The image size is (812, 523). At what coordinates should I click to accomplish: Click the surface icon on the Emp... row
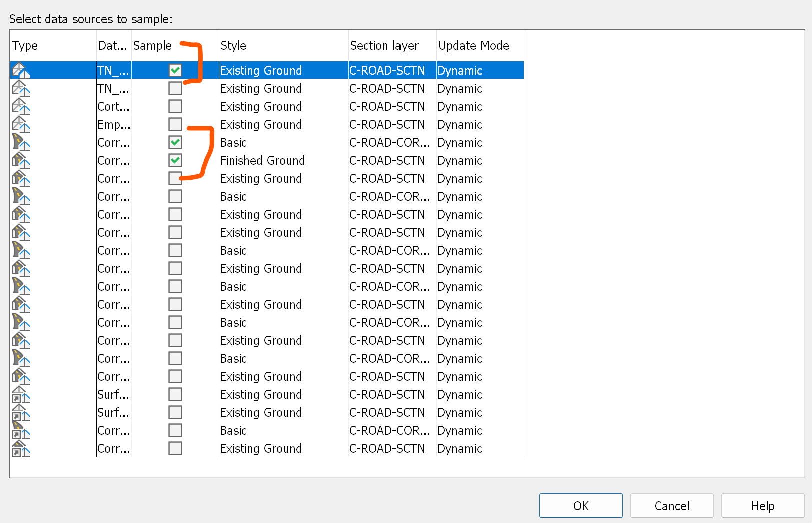pos(20,124)
